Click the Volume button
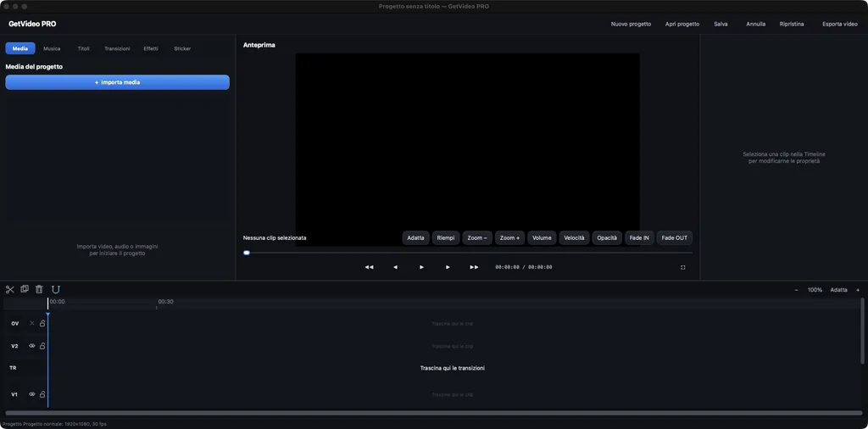868x429 pixels. pyautogui.click(x=542, y=238)
